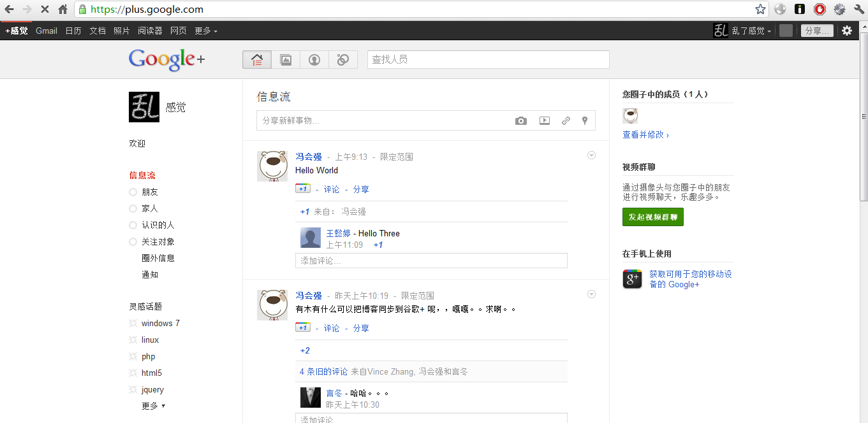Click 添加评论 field under the Hello Three comment

(x=431, y=261)
